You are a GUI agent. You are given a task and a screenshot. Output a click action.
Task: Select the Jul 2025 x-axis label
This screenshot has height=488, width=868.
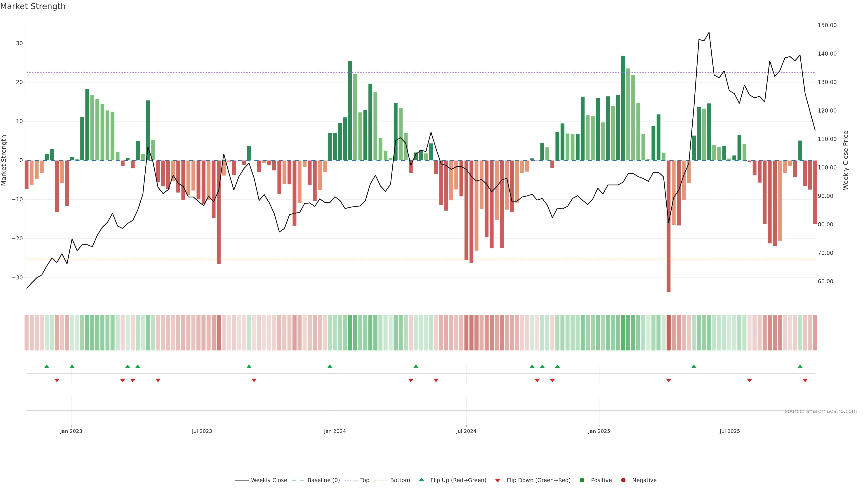pos(729,431)
